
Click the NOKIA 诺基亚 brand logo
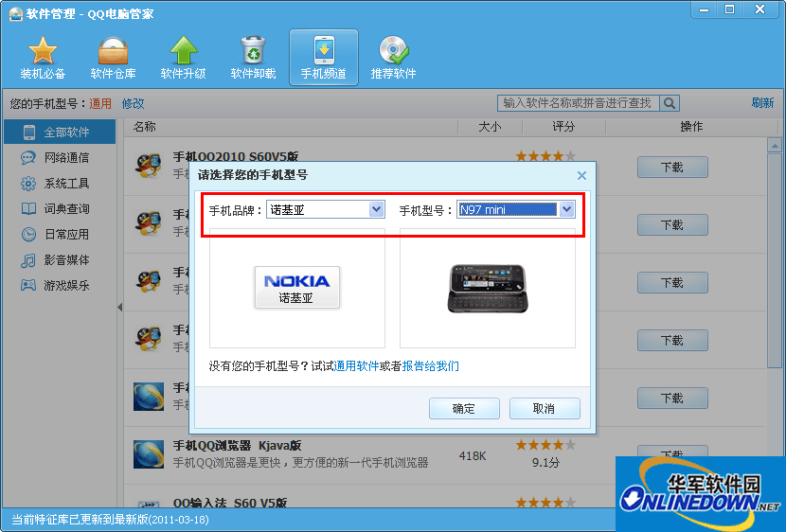click(297, 287)
